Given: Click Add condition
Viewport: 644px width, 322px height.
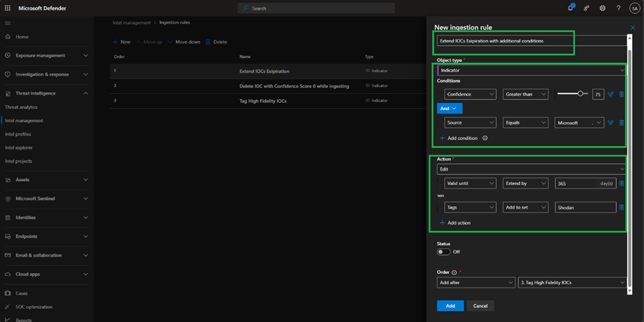Looking at the screenshot, I should pos(459,138).
